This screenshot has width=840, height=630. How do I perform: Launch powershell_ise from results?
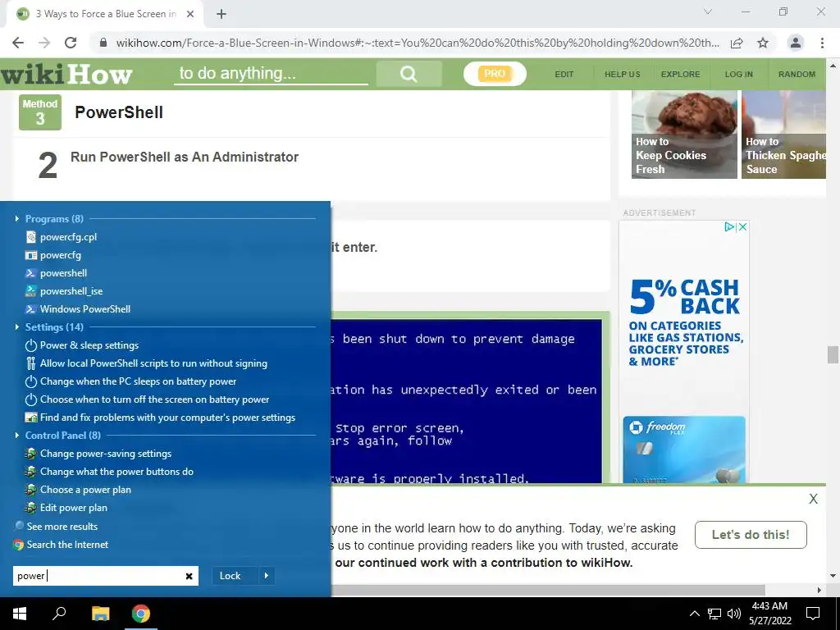[x=64, y=291]
